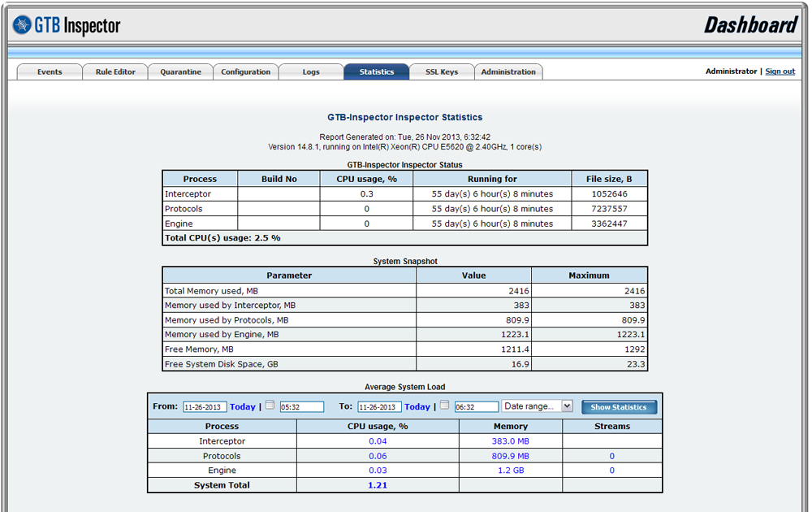Click the Report Generated on line
The image size is (812, 512).
[x=405, y=137]
